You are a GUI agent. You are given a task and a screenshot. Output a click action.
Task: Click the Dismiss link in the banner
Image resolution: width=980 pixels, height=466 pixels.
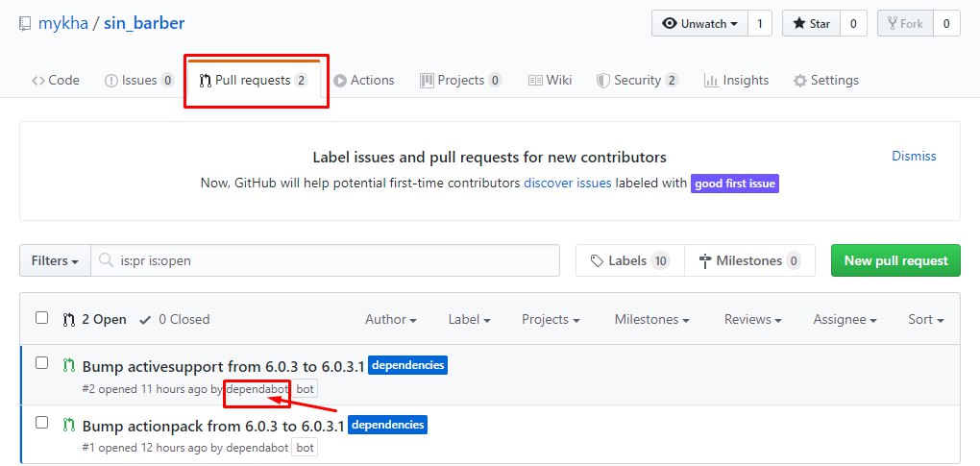point(914,157)
